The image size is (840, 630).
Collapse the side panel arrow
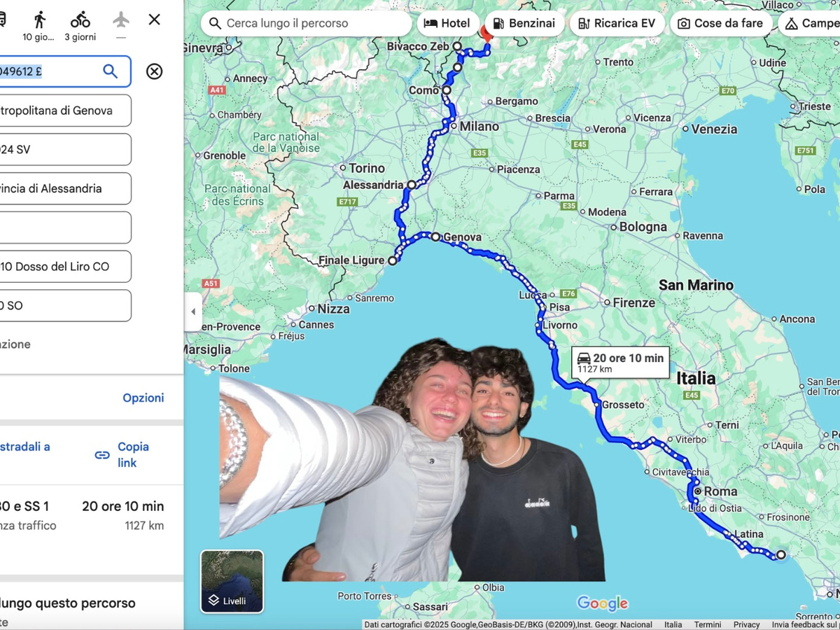[193, 312]
